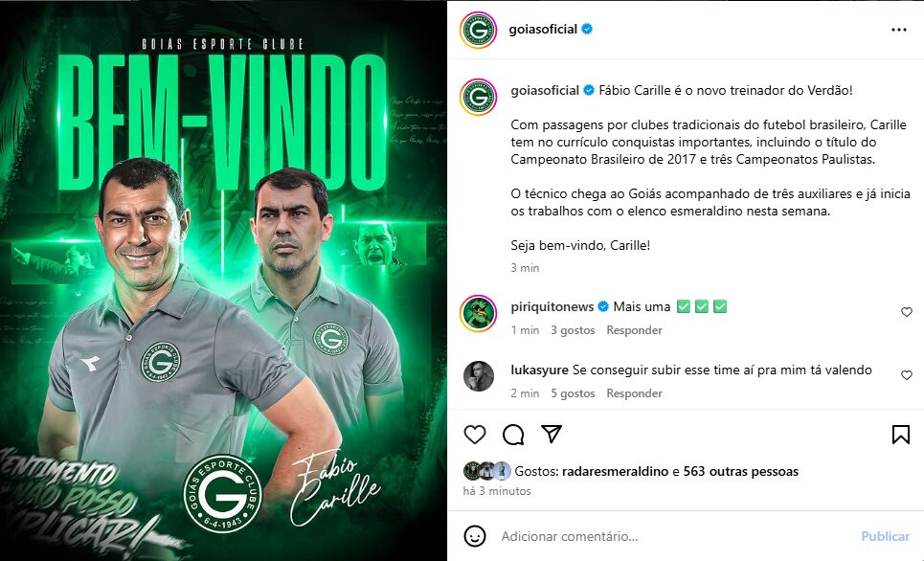Image resolution: width=924 pixels, height=561 pixels.
Task: Open the three-dot more options menu
Action: tap(899, 30)
